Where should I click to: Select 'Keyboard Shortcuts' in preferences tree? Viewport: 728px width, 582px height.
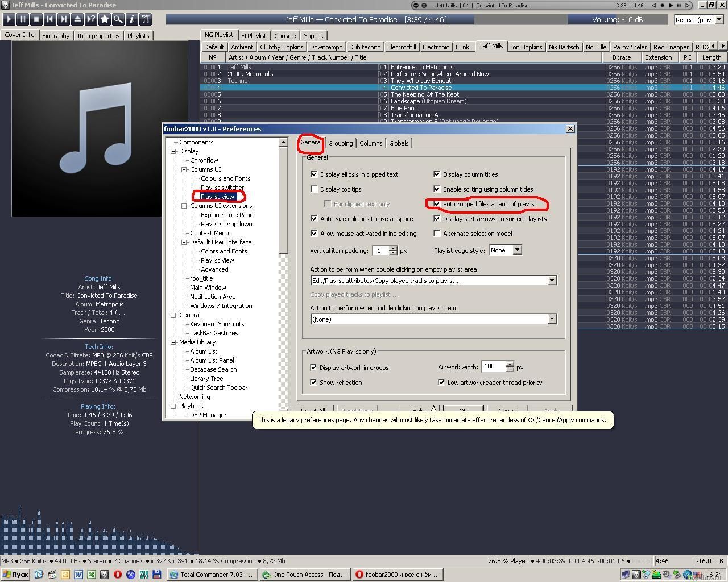tap(217, 324)
